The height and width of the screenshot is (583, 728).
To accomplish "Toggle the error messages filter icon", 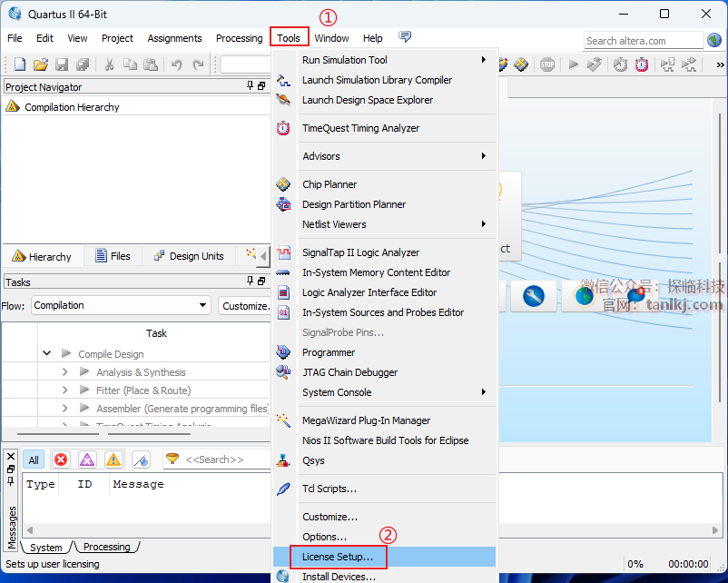I will [61, 459].
